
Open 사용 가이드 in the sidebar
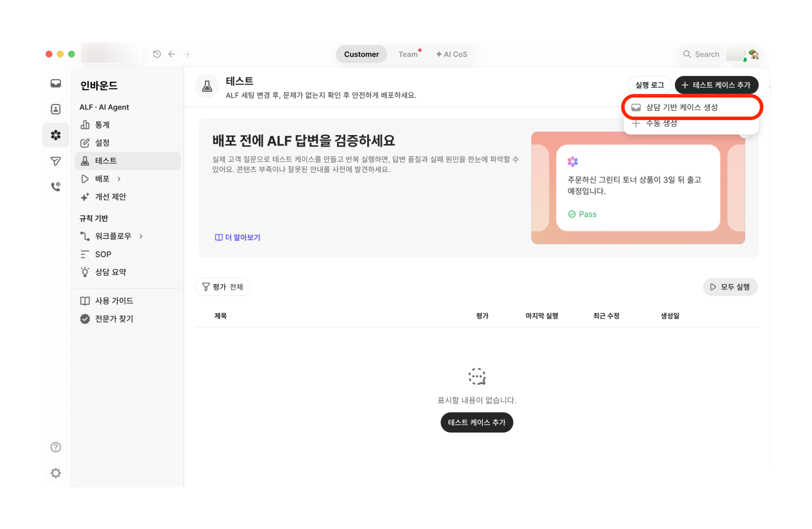click(128, 301)
